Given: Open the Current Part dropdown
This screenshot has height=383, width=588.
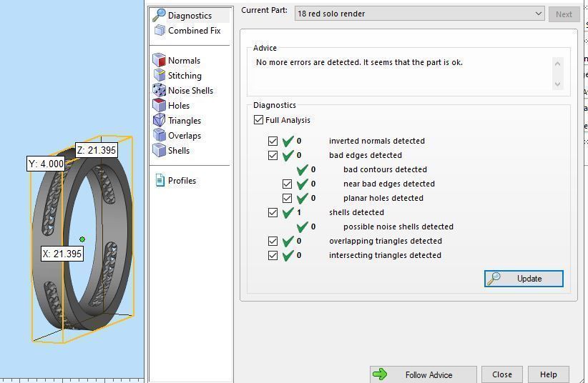Looking at the screenshot, I should point(419,14).
